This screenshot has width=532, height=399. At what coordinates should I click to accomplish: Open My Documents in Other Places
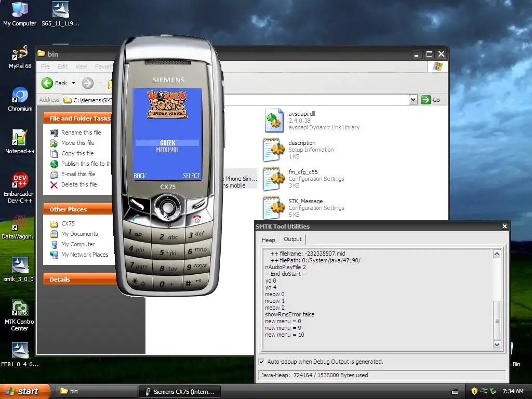click(79, 234)
